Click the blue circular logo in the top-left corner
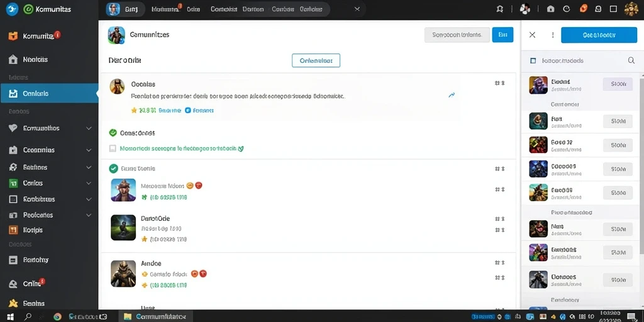 (x=12, y=9)
